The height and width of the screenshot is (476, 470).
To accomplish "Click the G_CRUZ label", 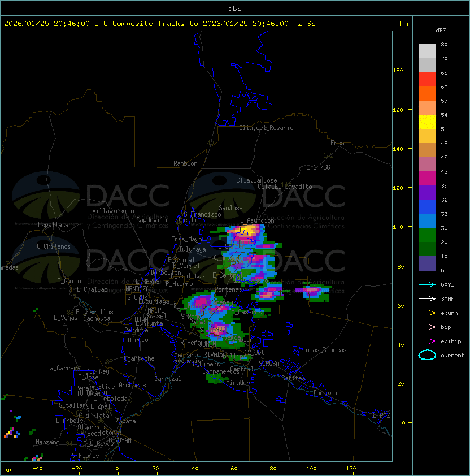I will coord(137,297).
